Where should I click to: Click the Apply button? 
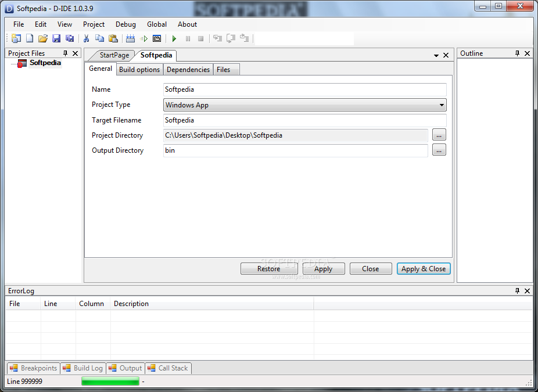[324, 269]
